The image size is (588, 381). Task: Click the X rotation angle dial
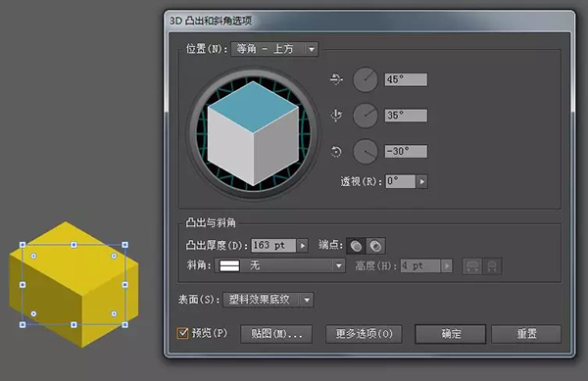coord(366,79)
